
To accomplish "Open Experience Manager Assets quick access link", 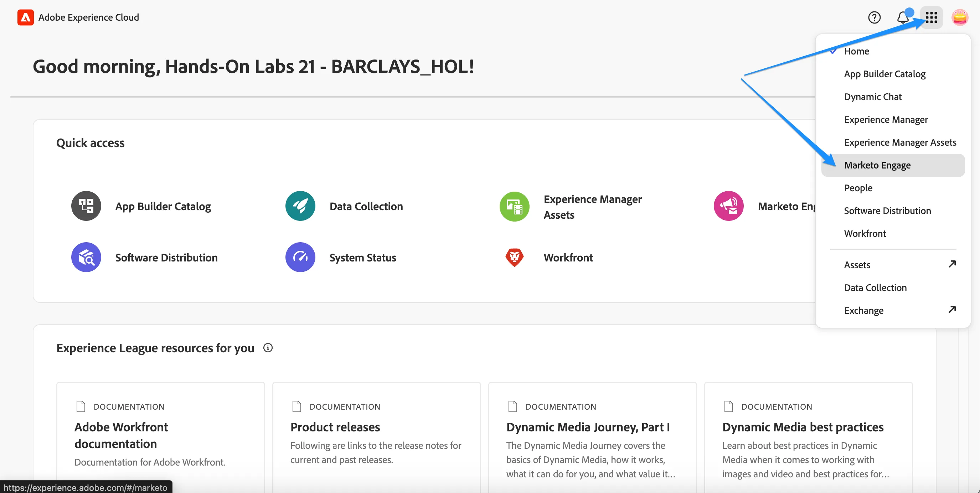I will [x=592, y=207].
